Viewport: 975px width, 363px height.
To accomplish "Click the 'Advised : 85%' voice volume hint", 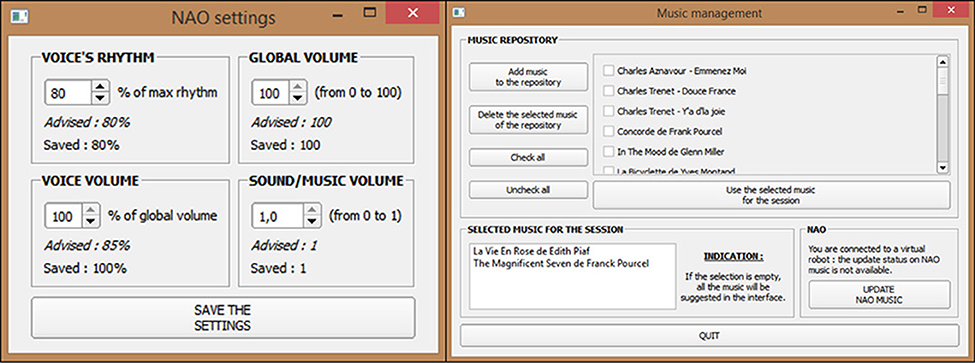I will pos(86,246).
